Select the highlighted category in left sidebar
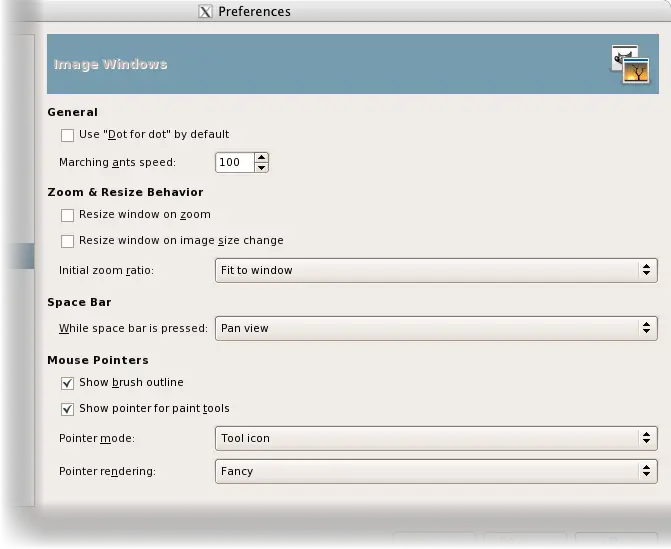671x549 pixels. coord(17,256)
